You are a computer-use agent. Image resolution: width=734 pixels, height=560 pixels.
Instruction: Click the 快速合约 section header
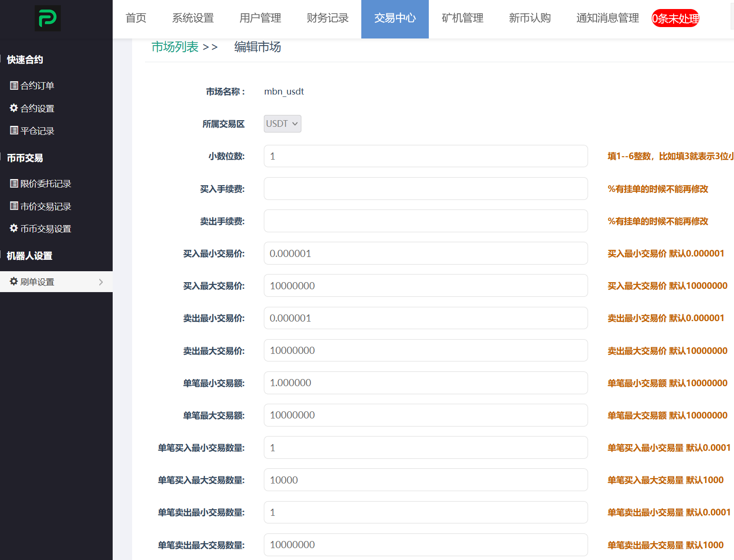[25, 59]
